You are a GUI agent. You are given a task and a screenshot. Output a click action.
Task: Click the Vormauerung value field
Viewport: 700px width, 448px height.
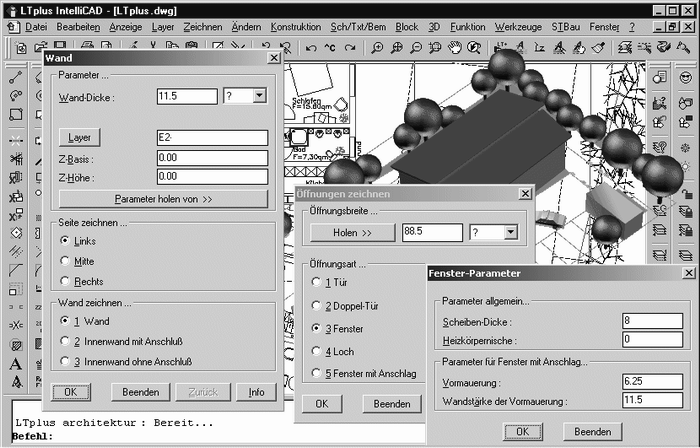[x=652, y=382]
